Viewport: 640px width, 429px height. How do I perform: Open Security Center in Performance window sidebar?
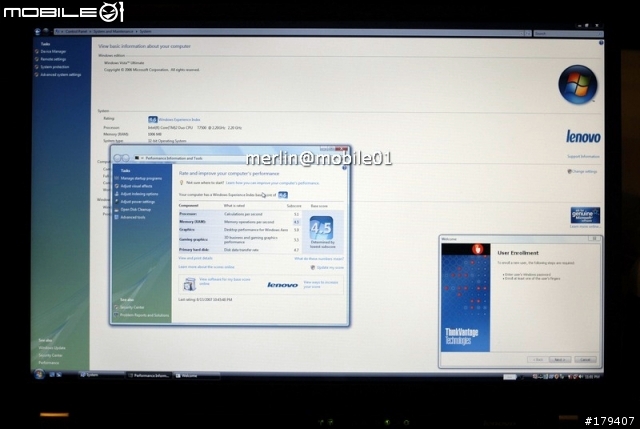[132, 307]
